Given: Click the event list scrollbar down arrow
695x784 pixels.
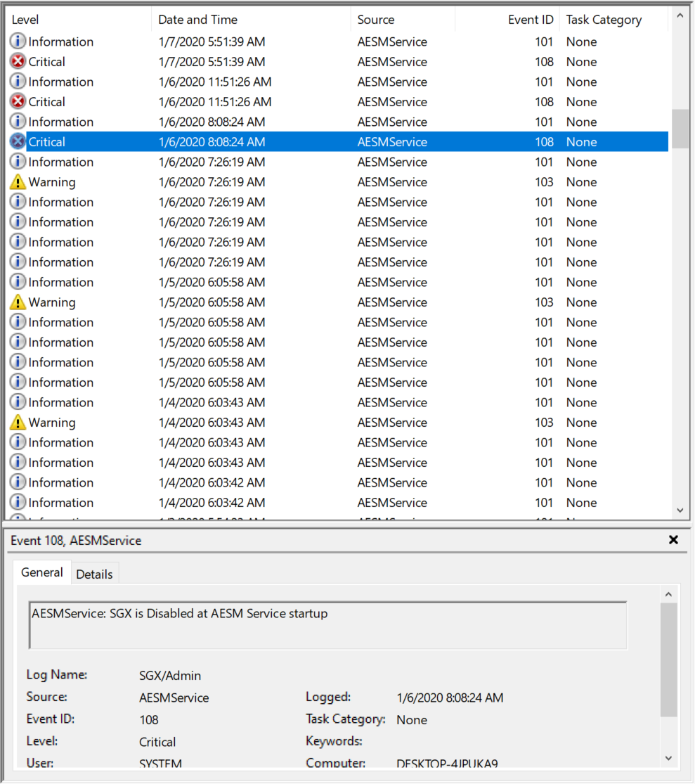Looking at the screenshot, I should pos(680,510).
